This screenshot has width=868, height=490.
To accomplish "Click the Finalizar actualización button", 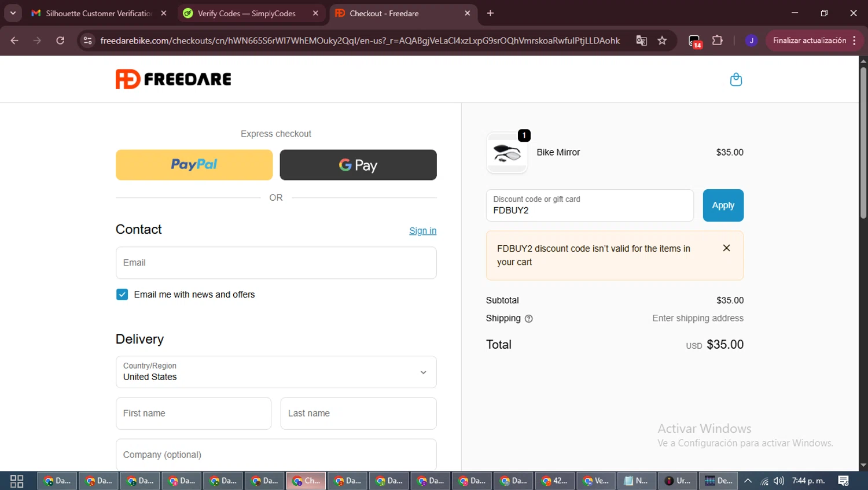I will [x=815, y=40].
